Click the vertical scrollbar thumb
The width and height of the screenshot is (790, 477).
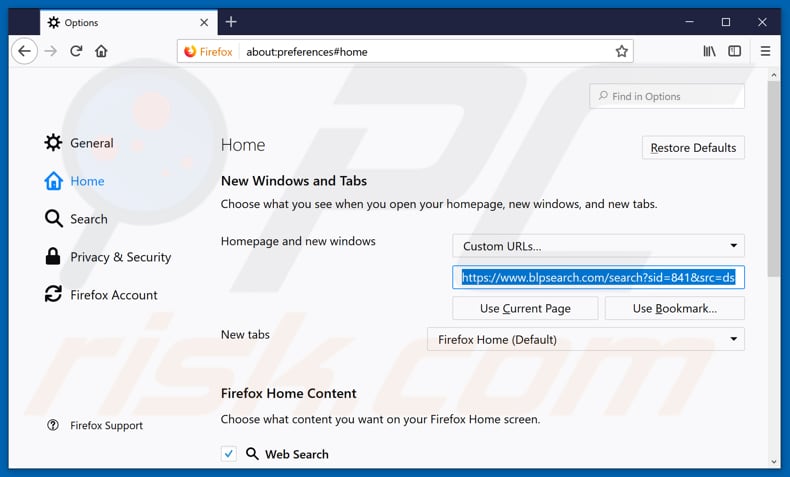tap(774, 179)
